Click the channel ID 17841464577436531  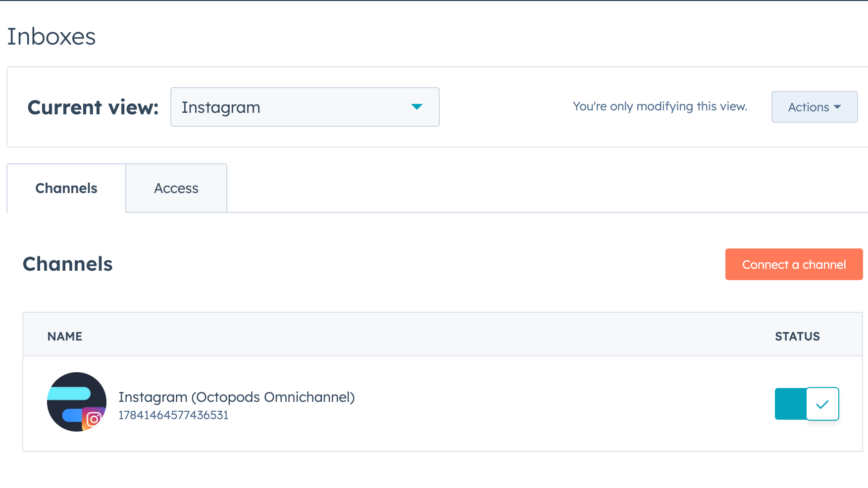173,415
